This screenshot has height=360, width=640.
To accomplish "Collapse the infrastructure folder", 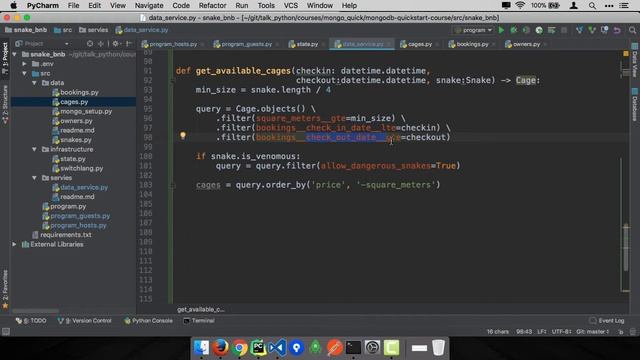I will point(34,149).
